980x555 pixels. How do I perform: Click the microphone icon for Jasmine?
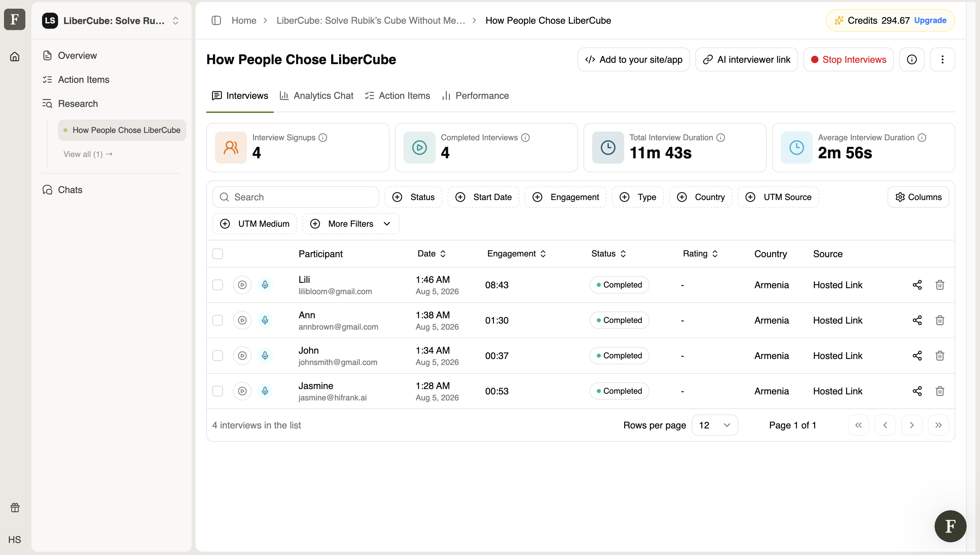pyautogui.click(x=265, y=391)
